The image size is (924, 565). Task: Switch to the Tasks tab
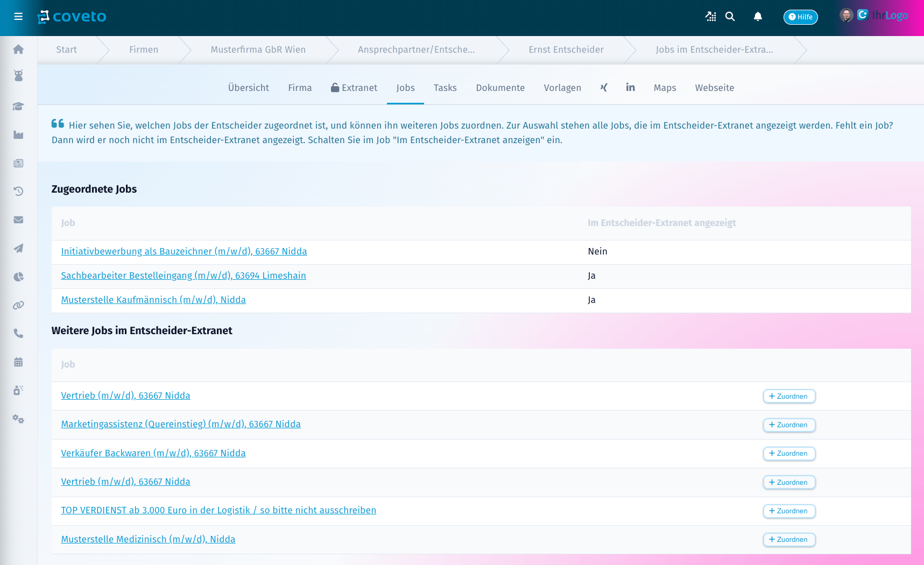(x=445, y=88)
